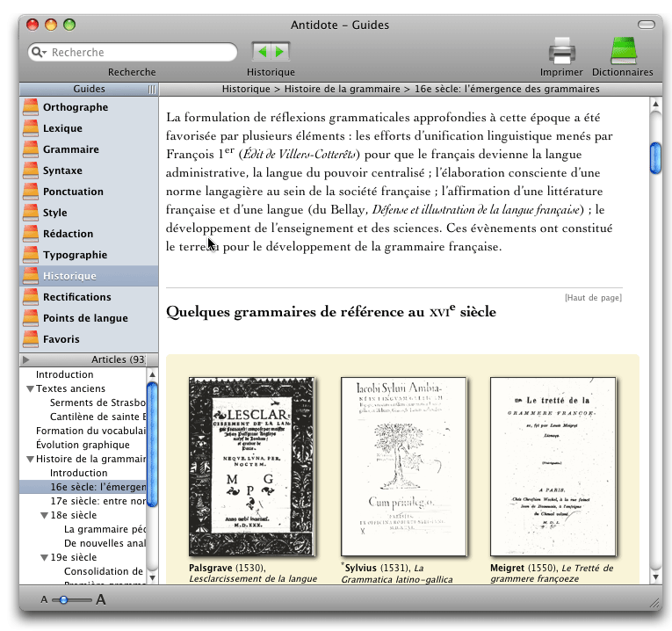The height and width of the screenshot is (631, 672).
Task: Collapse the Histoire de la grammaire node
Action: [31, 459]
